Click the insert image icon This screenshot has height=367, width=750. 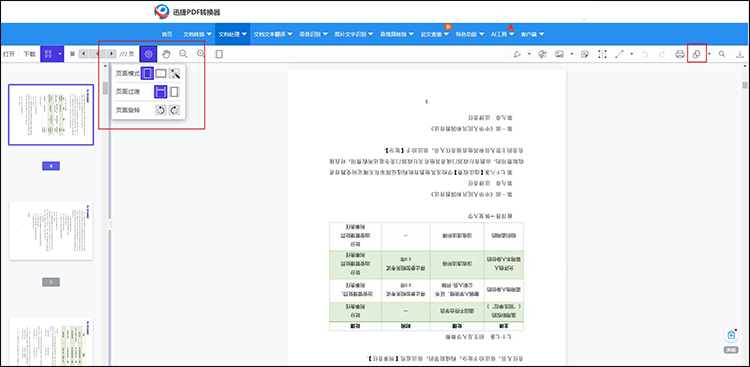tap(559, 54)
